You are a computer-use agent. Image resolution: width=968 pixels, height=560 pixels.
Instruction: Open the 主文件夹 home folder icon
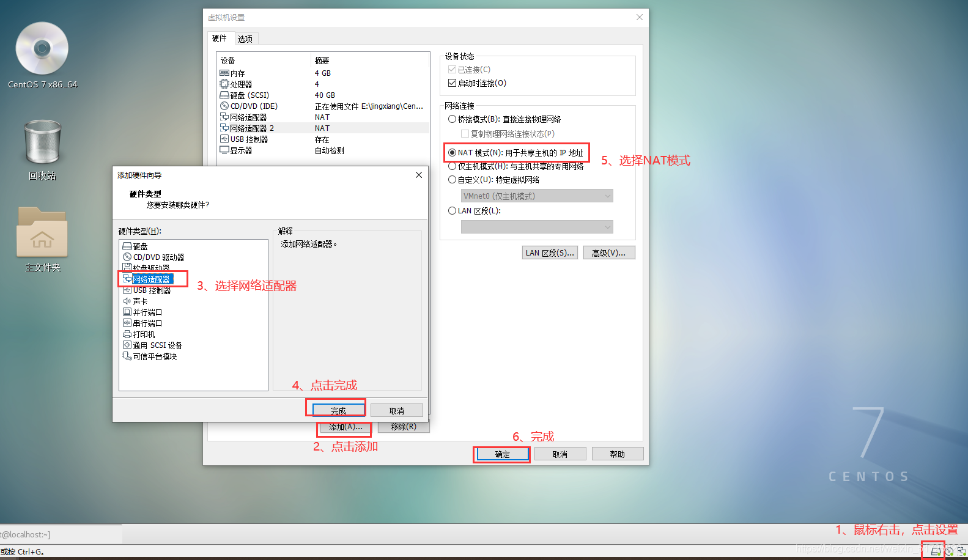coord(42,240)
